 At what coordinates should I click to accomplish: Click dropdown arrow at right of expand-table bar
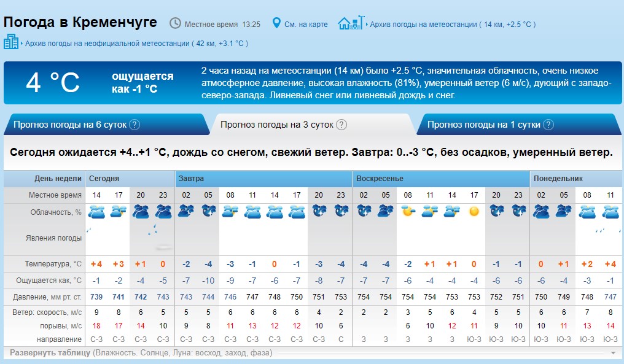click(x=612, y=354)
